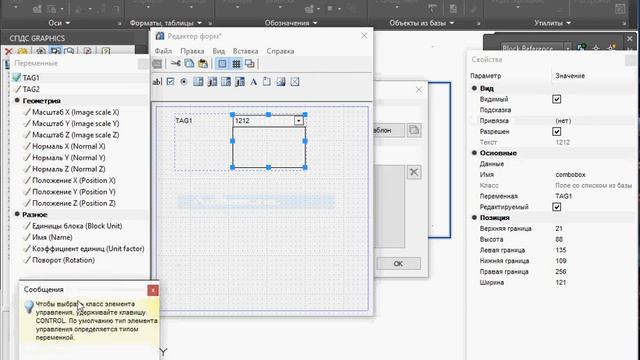Viewport: 640px width, 360px height.
Task: Click the OK button in the dialog behind
Action: [x=398, y=264]
